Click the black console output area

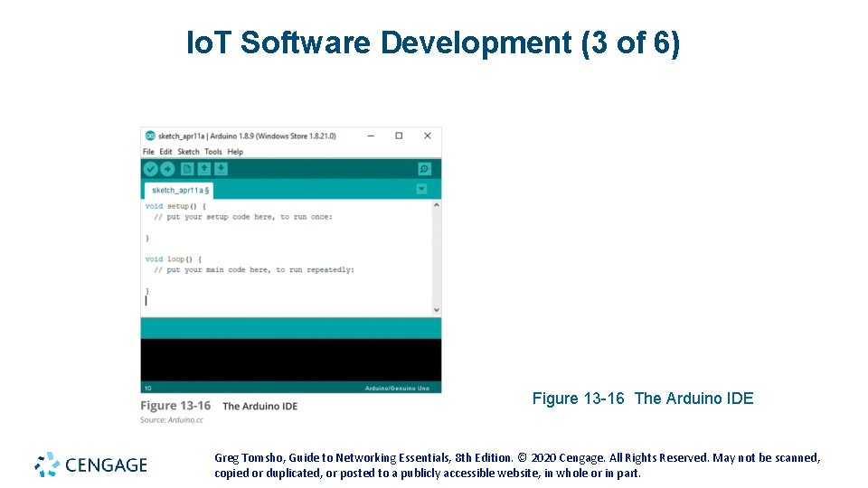[x=290, y=360]
